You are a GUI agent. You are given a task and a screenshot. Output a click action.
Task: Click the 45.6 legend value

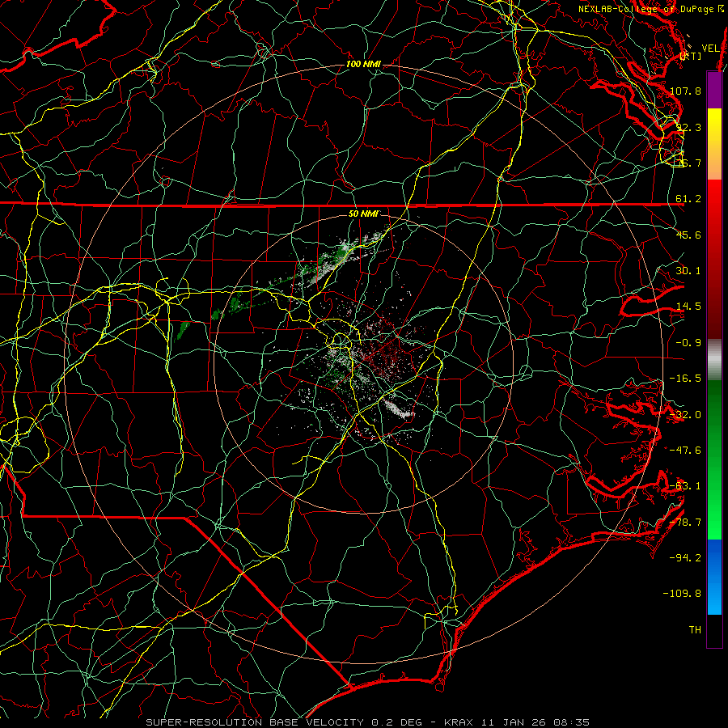688,235
